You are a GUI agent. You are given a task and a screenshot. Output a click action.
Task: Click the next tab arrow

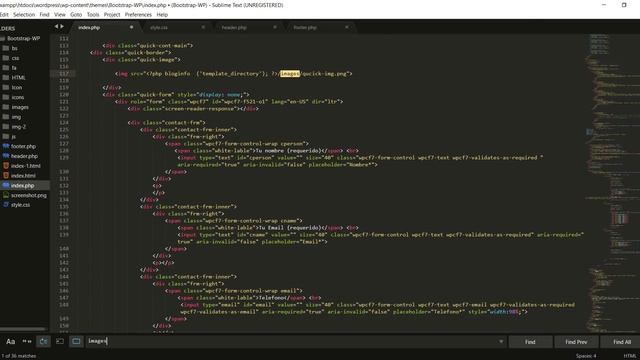pyautogui.click(x=62, y=27)
